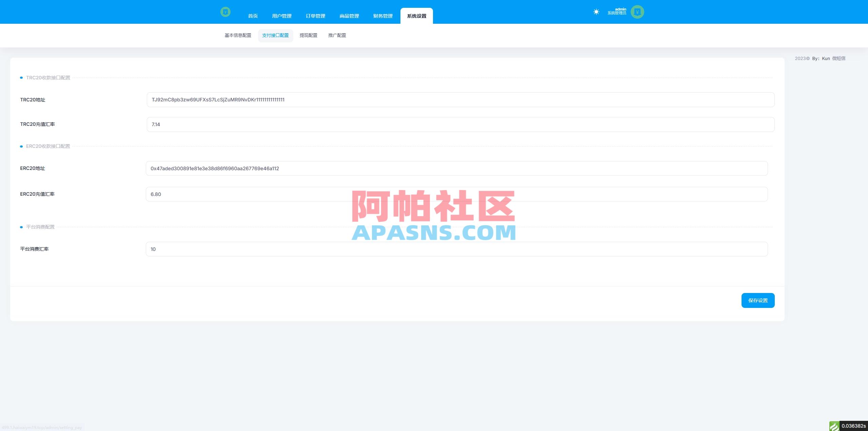This screenshot has height=431, width=868.
Task: Open the 系统设置 menu
Action: pyautogui.click(x=416, y=16)
